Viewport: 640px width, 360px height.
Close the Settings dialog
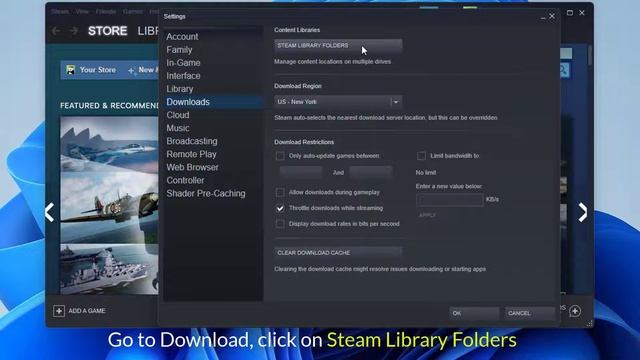click(552, 16)
